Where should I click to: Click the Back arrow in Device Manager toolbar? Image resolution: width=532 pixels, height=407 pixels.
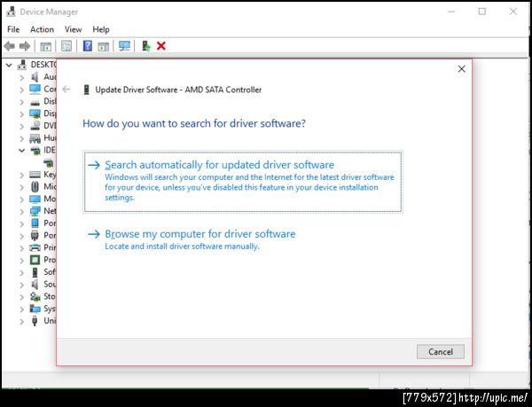pos(10,46)
